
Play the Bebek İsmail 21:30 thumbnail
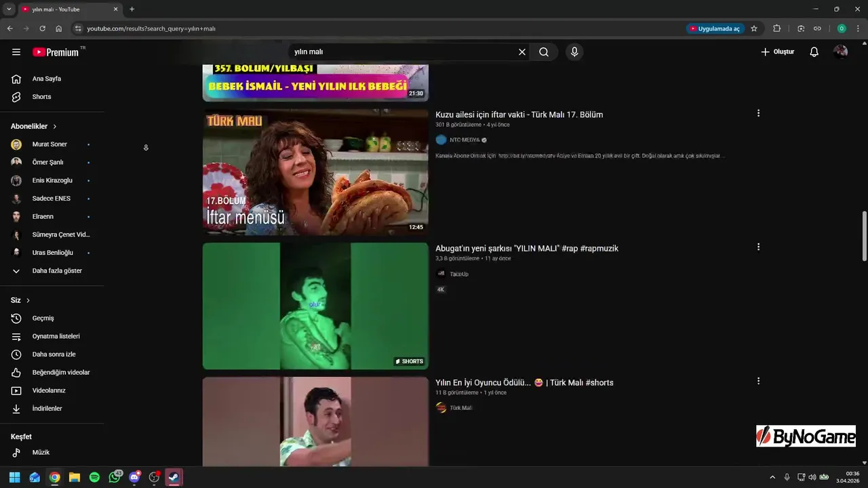click(315, 83)
